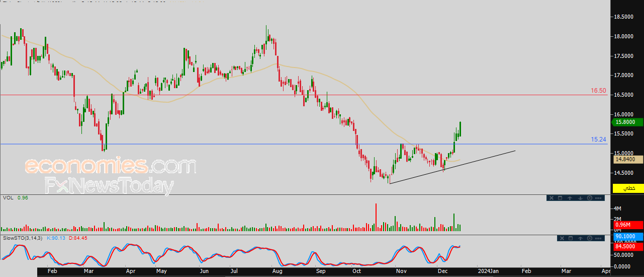The width and height of the screenshot is (644, 277).
Task: Click the 4M volume axis label
Action: 617,209
